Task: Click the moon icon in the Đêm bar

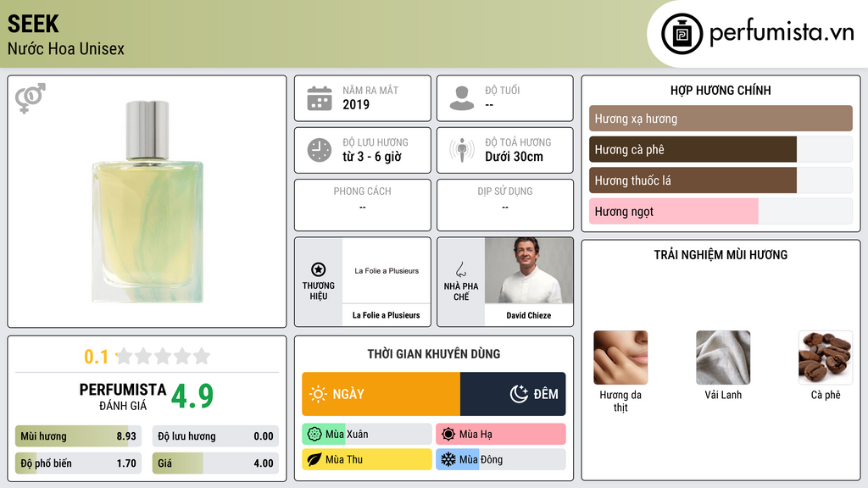Action: click(519, 394)
